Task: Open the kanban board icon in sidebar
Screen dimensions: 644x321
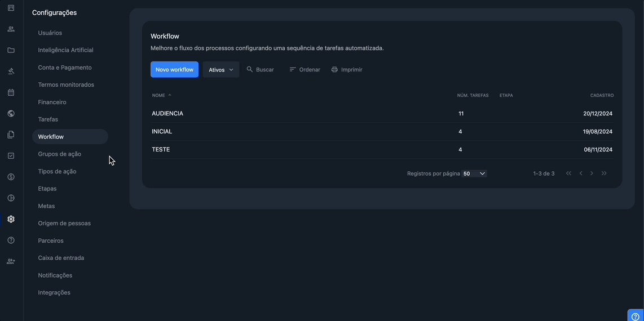Action: (x=11, y=8)
